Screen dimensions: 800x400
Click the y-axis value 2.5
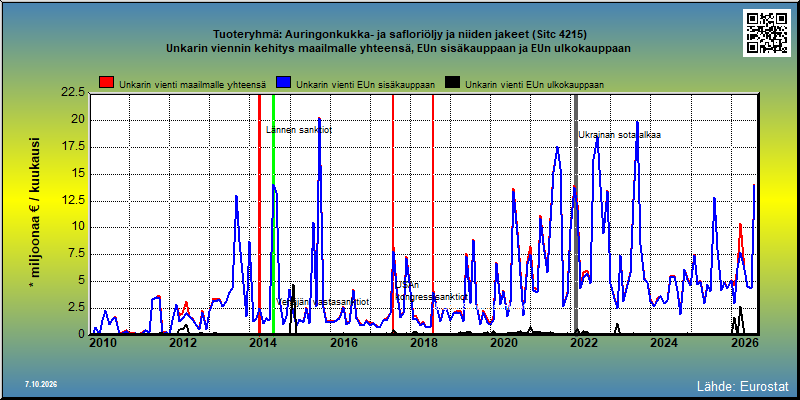coord(75,308)
